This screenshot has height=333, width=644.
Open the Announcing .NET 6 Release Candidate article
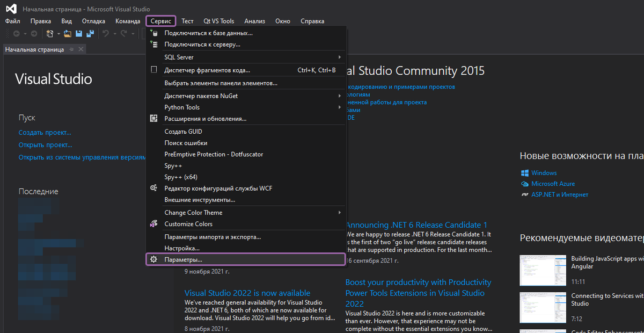tap(416, 225)
